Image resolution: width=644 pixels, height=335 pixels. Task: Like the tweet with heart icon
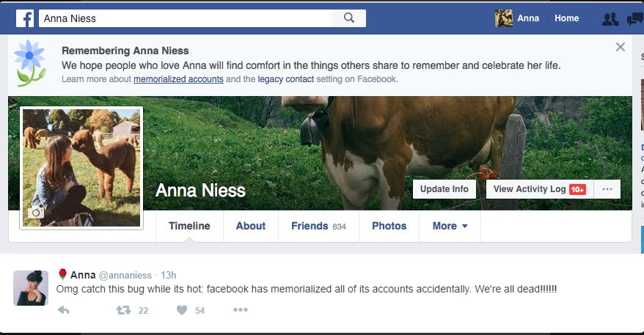point(182,310)
